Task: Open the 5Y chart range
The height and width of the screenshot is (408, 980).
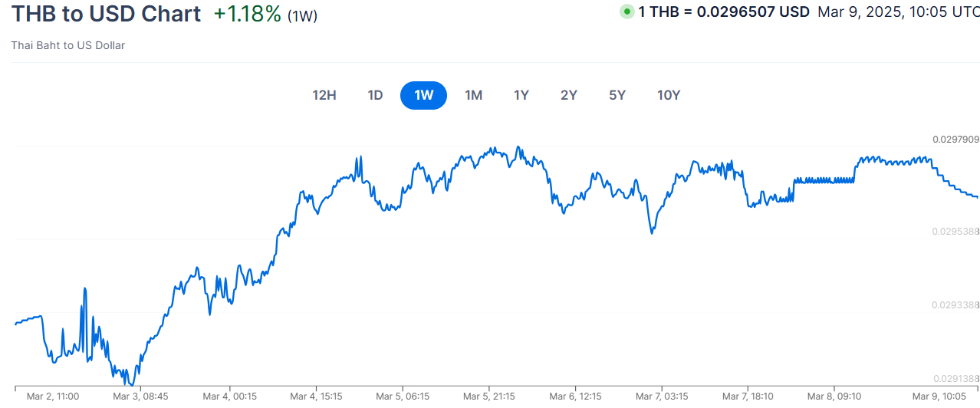Action: [x=617, y=96]
